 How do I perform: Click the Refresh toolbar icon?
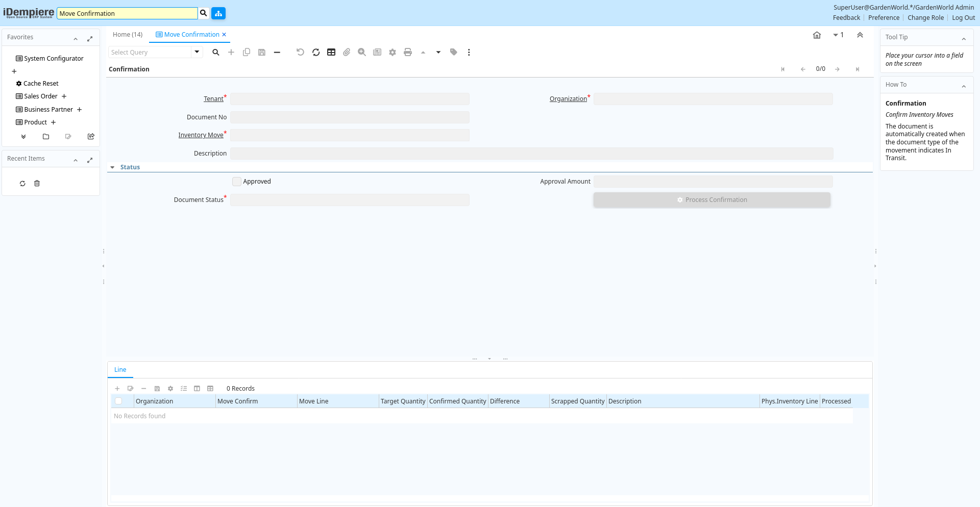[x=316, y=52]
